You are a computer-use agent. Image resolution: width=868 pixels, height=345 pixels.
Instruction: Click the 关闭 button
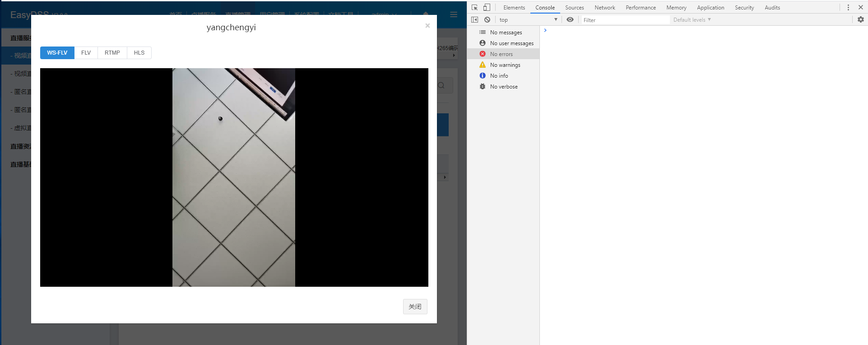coord(415,307)
